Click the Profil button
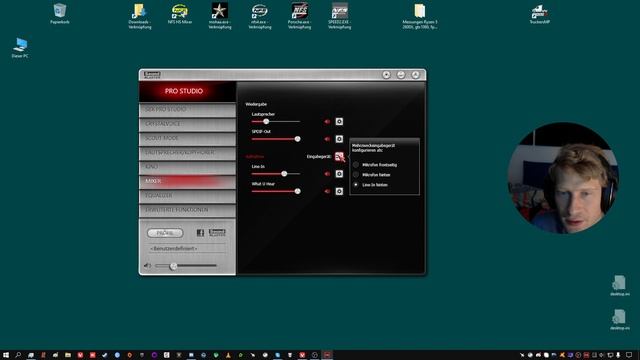The width and height of the screenshot is (640, 360). (165, 233)
